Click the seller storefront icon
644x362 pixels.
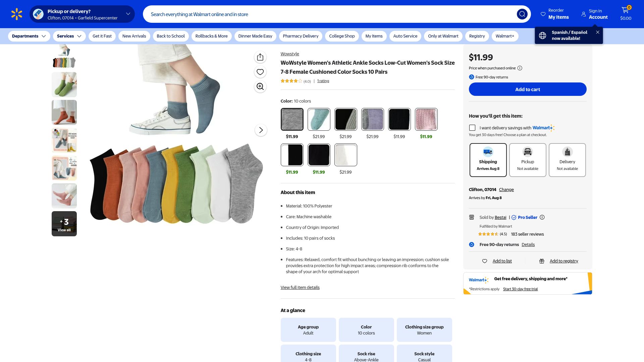click(x=472, y=217)
